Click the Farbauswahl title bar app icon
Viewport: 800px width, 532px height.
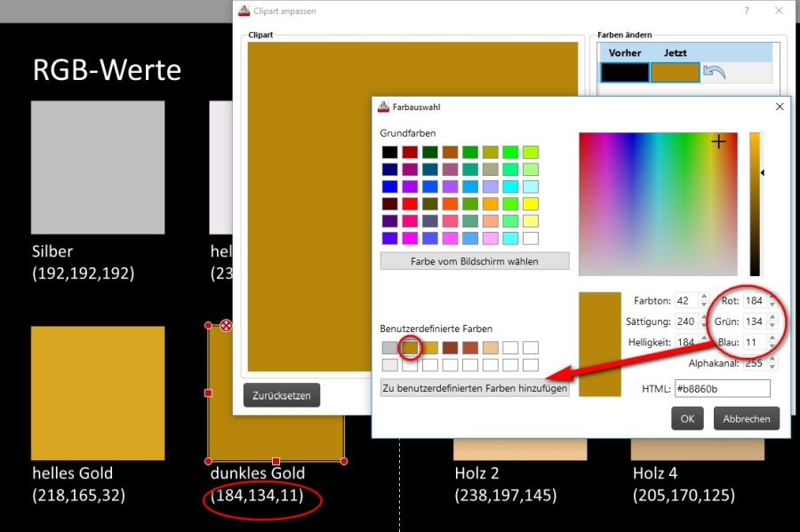click(x=383, y=107)
